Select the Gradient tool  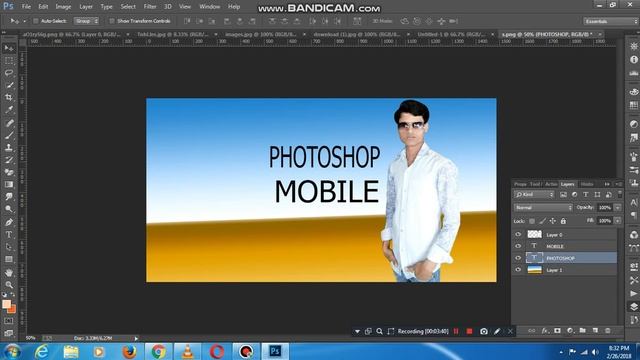point(9,184)
